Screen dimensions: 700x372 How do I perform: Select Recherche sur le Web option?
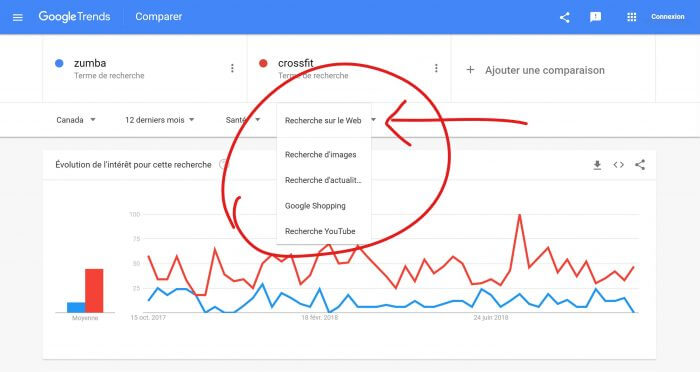(324, 121)
